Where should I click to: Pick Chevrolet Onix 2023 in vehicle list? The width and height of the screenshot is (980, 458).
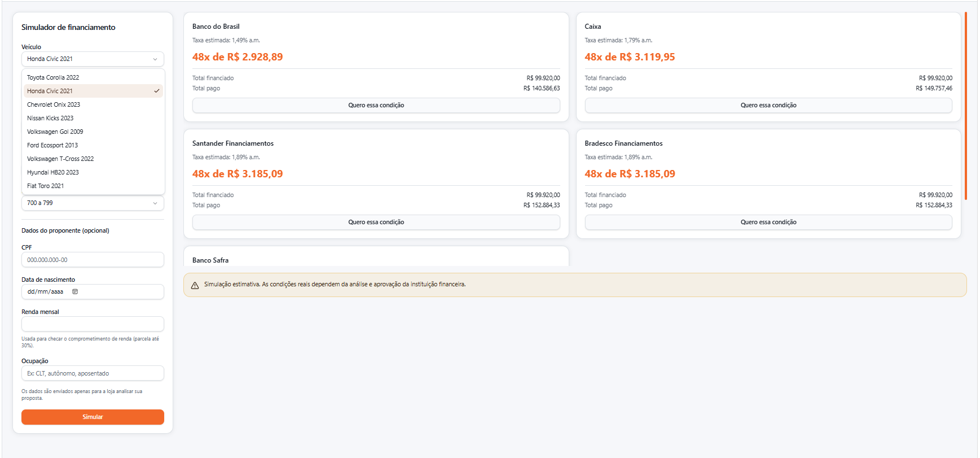click(x=93, y=104)
